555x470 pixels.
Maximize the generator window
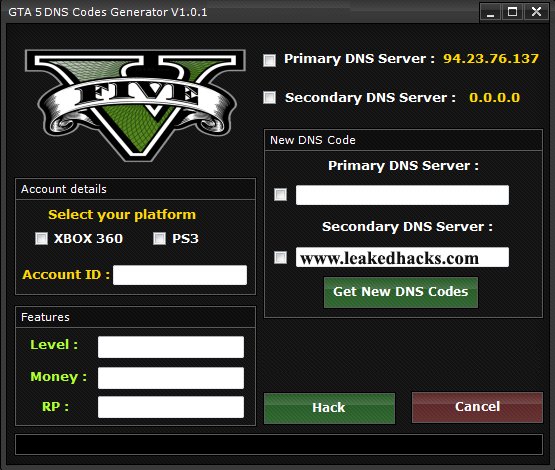tap(513, 12)
